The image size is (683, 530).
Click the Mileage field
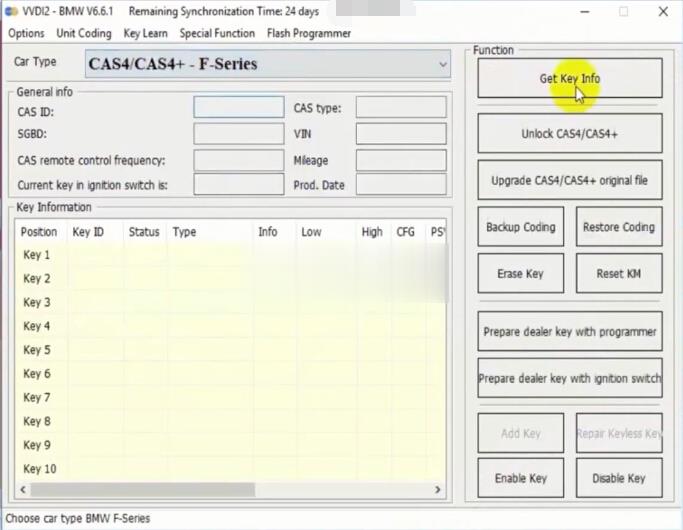click(x=401, y=160)
